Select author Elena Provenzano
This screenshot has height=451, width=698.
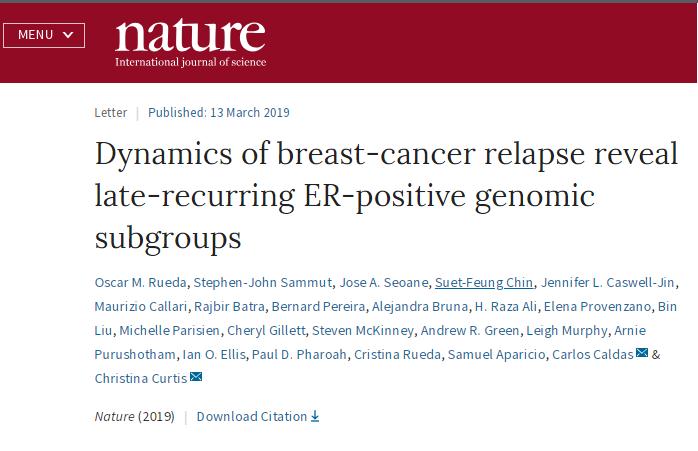coord(597,306)
